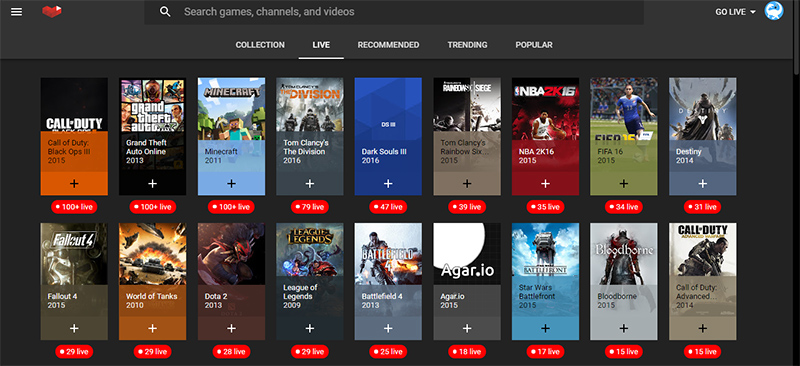Add Dota 2 with plus icon
The image size is (800, 366).
231,328
